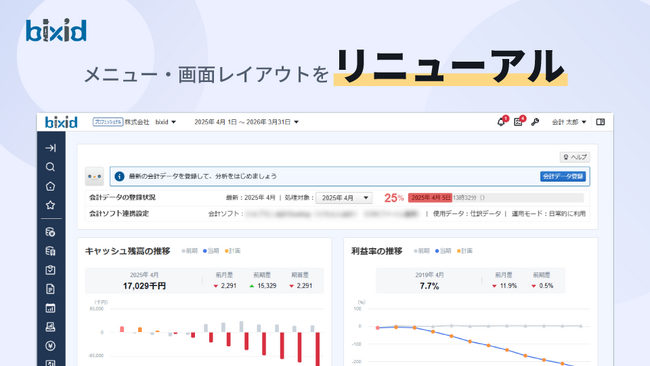Screen dimensions: 650x366
Task: Expand the sidebar with the arrow icon
Action: 51,148
